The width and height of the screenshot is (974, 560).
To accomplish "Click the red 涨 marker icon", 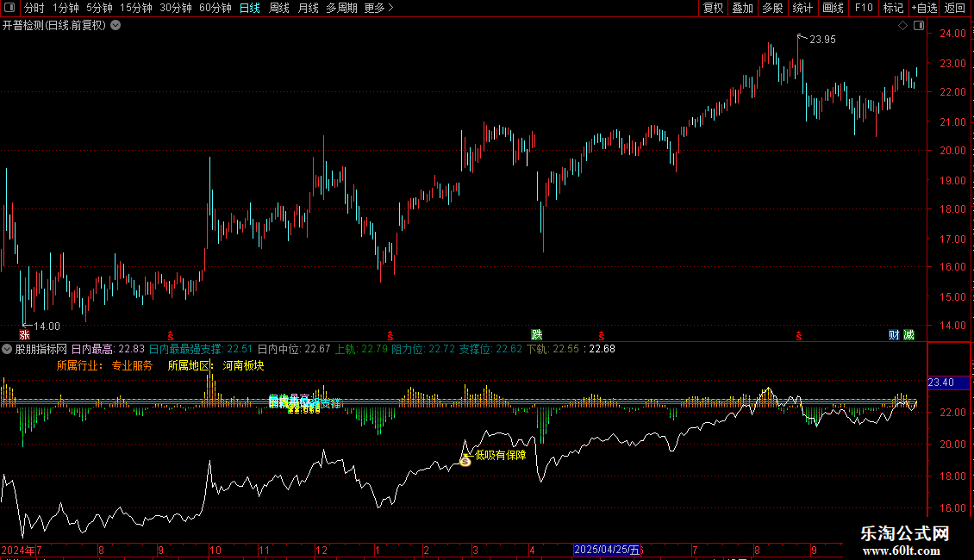I will click(24, 335).
